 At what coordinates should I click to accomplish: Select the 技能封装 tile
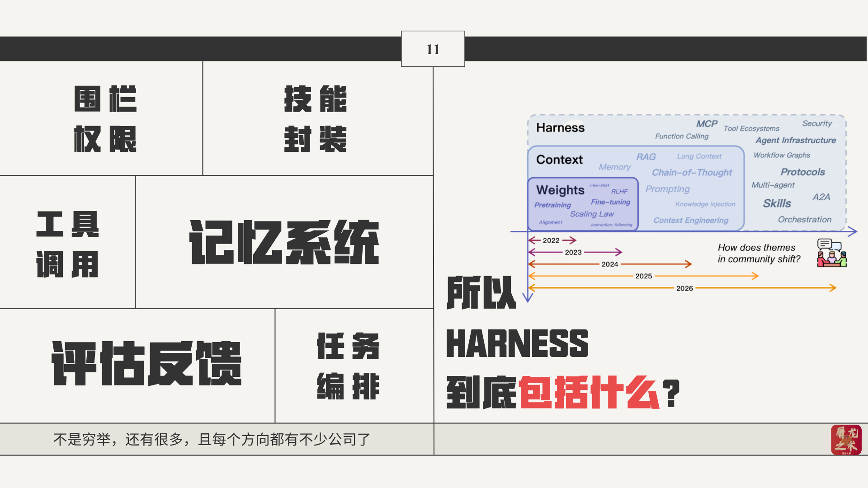click(316, 118)
